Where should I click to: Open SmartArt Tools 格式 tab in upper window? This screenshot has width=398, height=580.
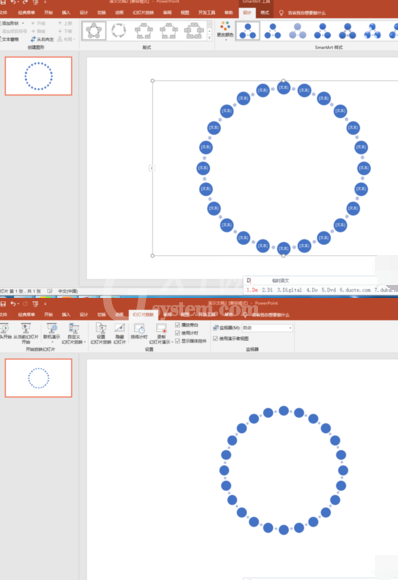click(265, 13)
